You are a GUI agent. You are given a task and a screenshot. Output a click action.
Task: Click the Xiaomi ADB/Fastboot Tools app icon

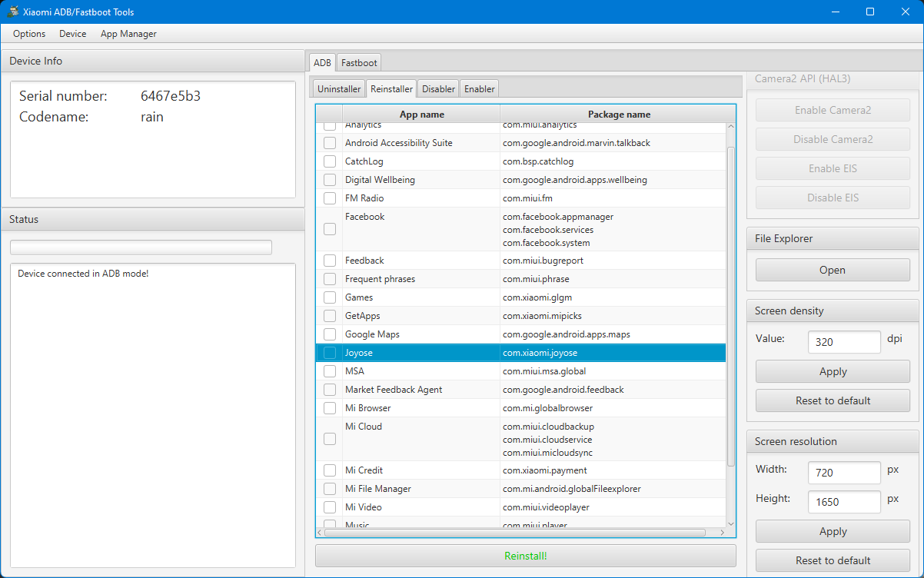tap(12, 12)
